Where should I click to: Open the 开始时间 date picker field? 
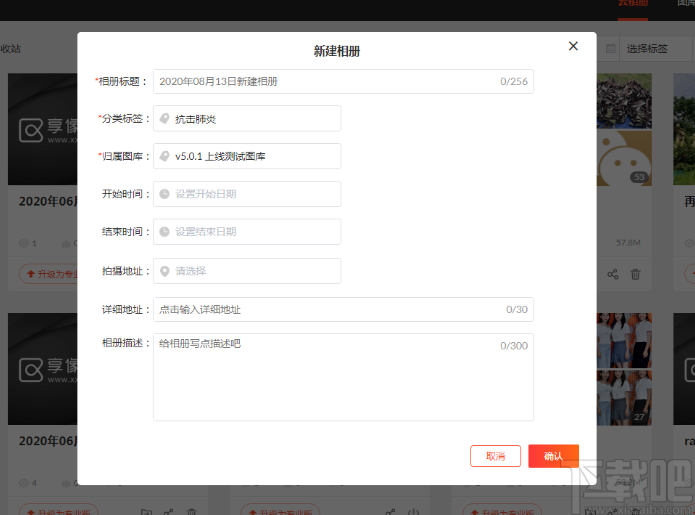tap(247, 194)
